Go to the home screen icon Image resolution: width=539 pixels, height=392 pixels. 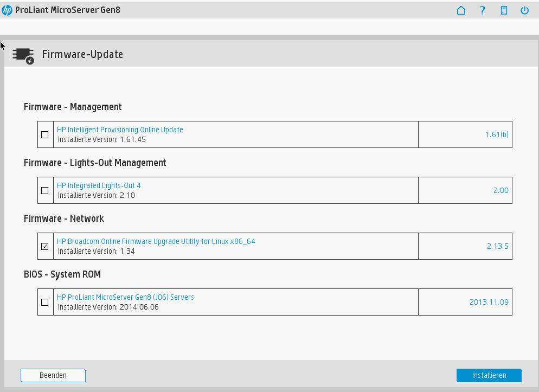(x=461, y=10)
